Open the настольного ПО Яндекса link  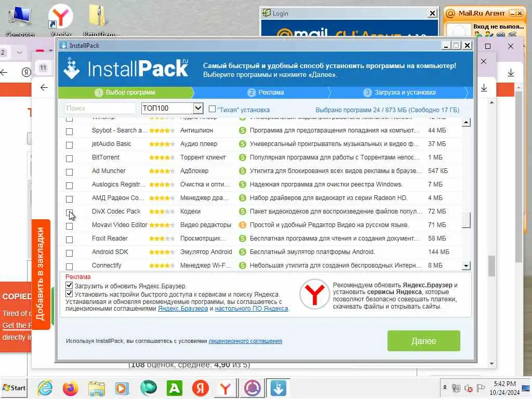point(251,309)
